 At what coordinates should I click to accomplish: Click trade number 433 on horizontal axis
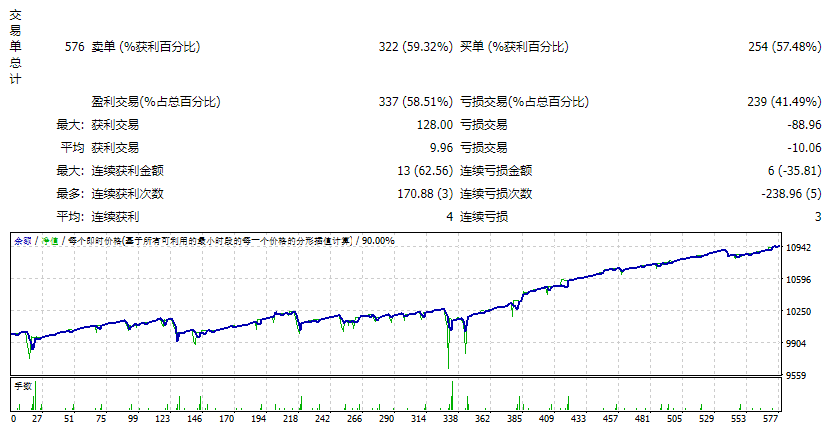click(x=579, y=419)
